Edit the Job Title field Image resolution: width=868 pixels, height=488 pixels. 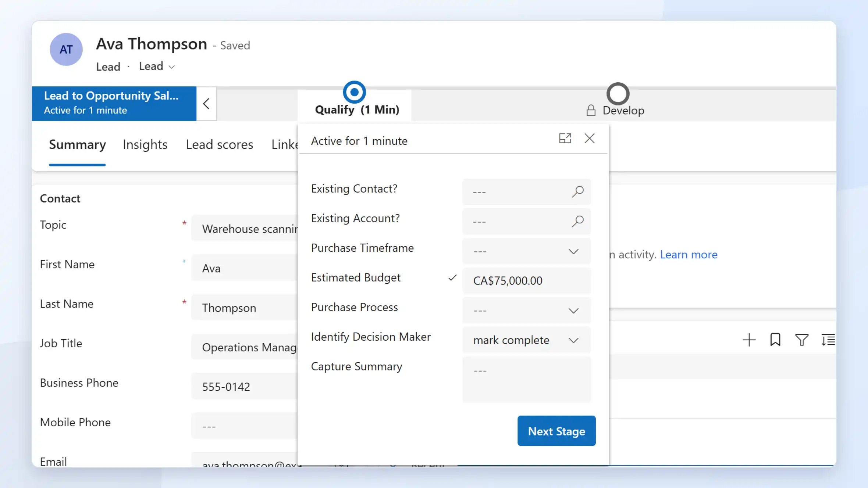coord(244,347)
